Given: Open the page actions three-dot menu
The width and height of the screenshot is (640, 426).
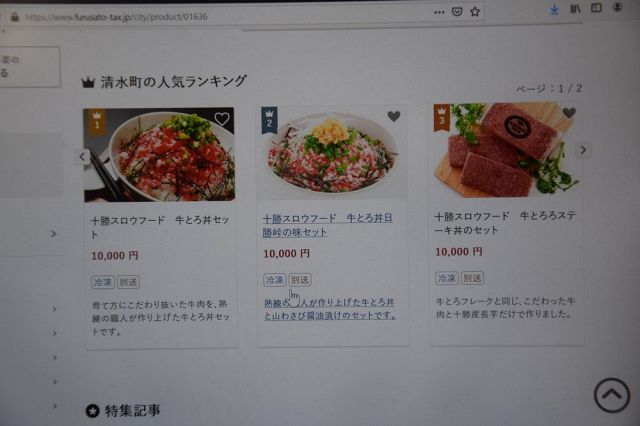Looking at the screenshot, I should (439, 12).
